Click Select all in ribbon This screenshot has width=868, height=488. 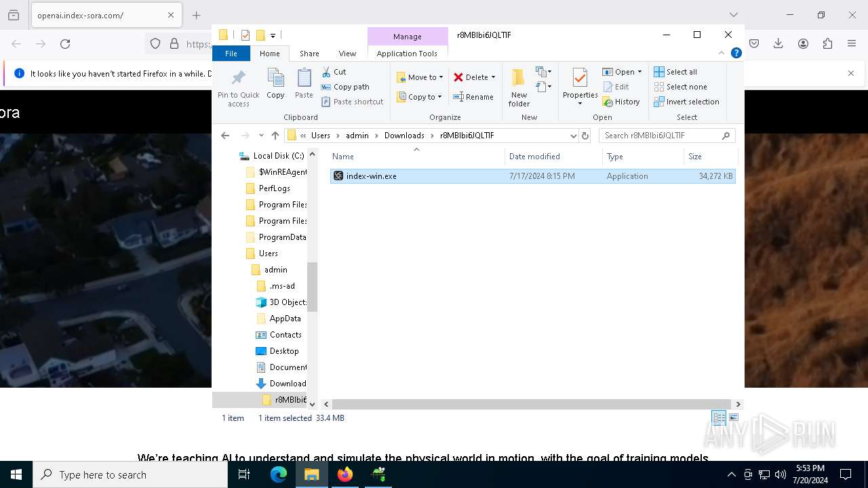(x=675, y=72)
